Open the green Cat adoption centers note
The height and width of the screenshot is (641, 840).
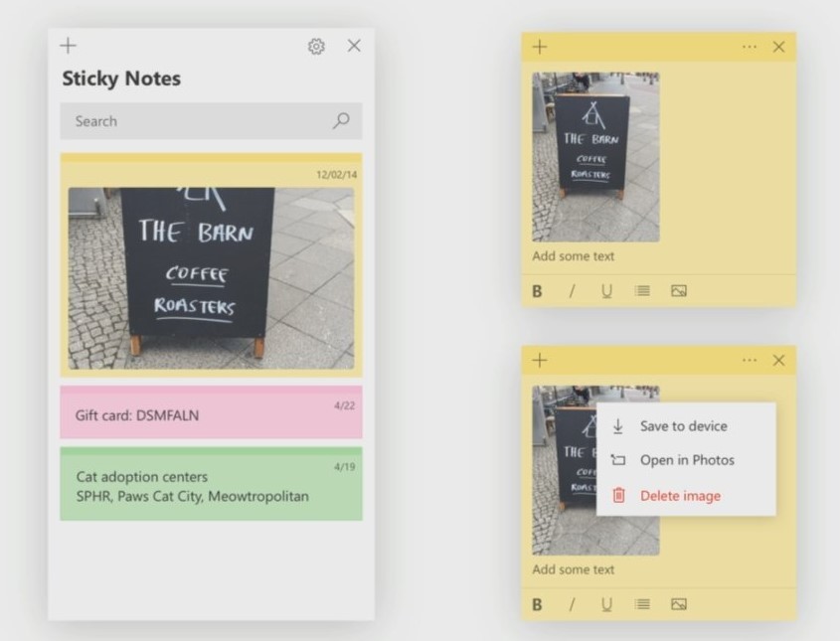coord(211,484)
